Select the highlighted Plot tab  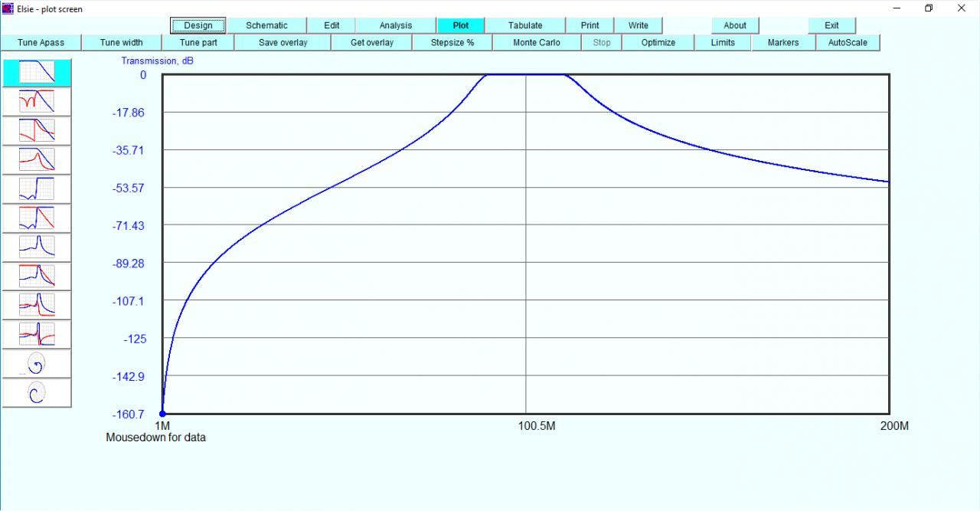[x=461, y=26]
